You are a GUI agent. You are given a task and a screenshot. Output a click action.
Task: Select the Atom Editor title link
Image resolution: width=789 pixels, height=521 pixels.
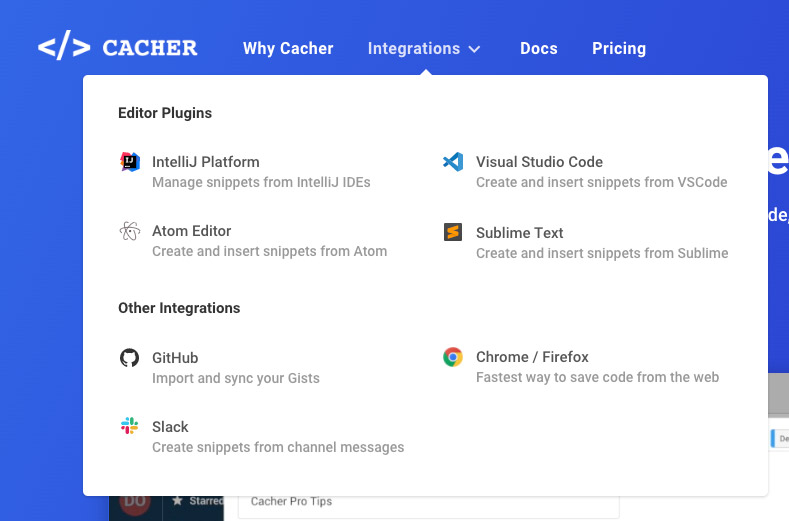[191, 231]
